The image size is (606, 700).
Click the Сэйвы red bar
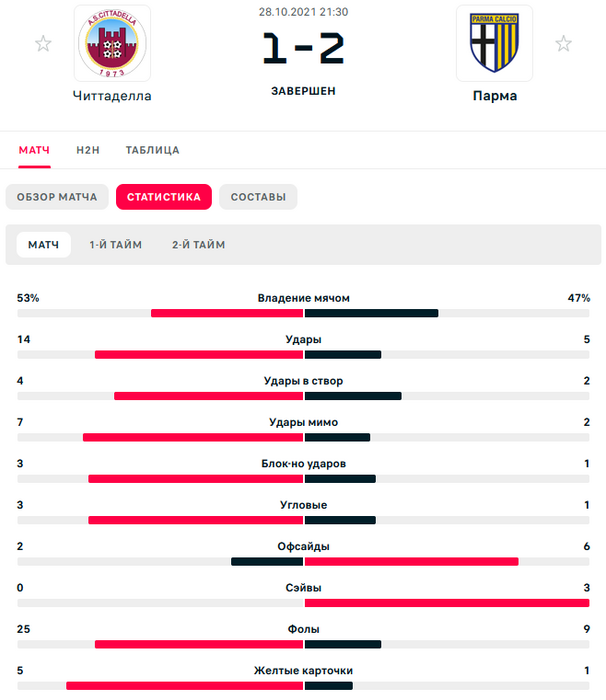click(x=446, y=603)
